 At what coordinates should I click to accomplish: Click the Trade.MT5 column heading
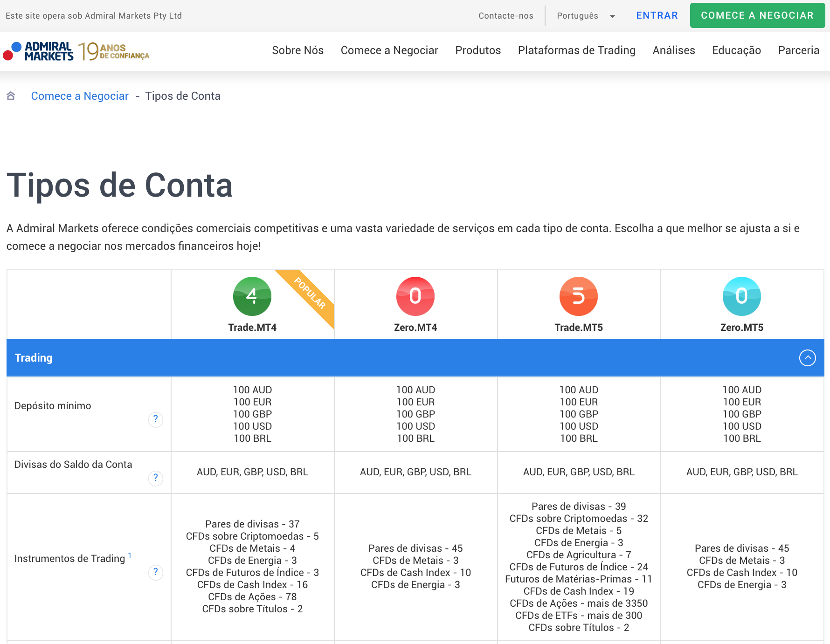click(x=579, y=328)
